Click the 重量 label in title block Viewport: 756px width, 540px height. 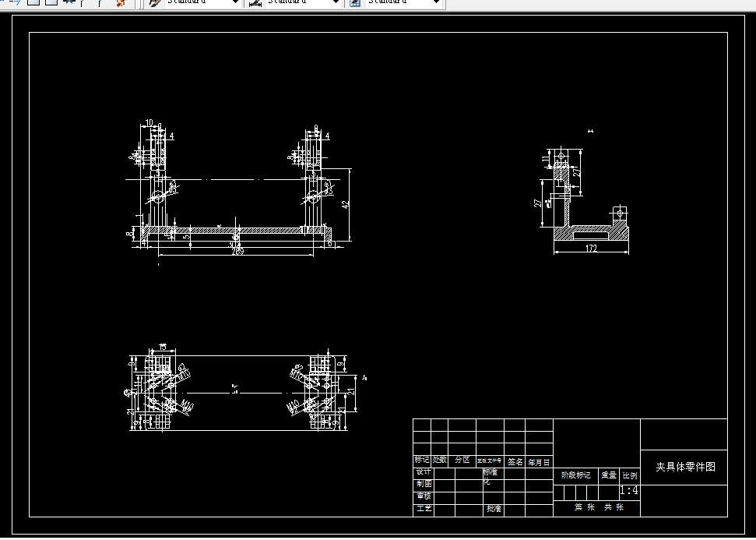tap(609, 475)
